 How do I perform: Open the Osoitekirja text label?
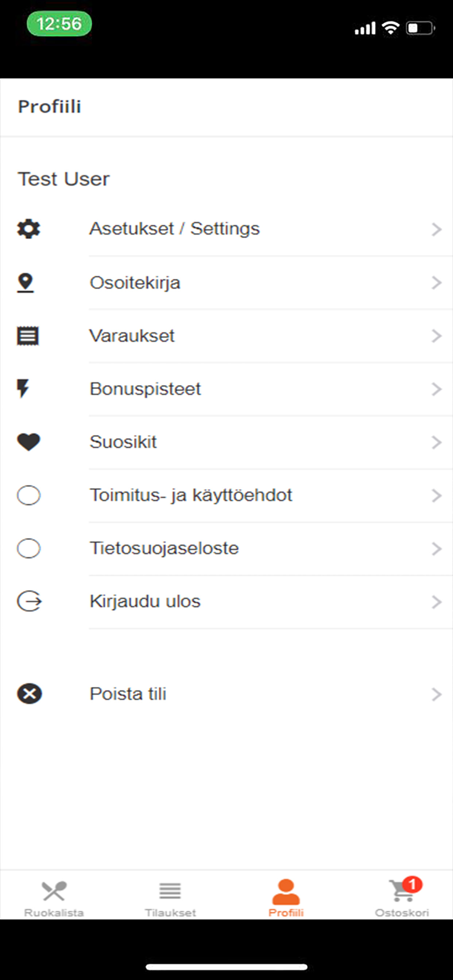click(x=135, y=283)
